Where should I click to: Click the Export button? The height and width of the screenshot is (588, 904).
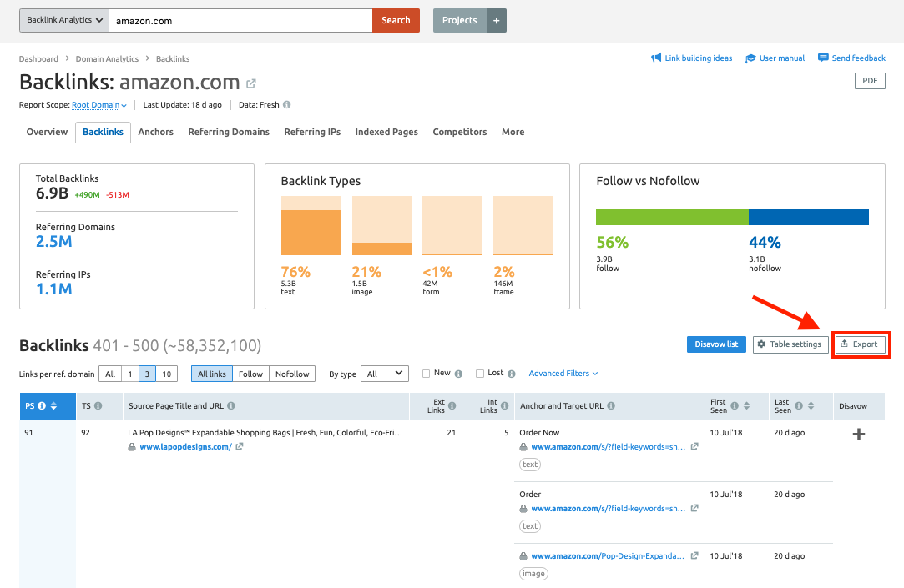point(861,344)
